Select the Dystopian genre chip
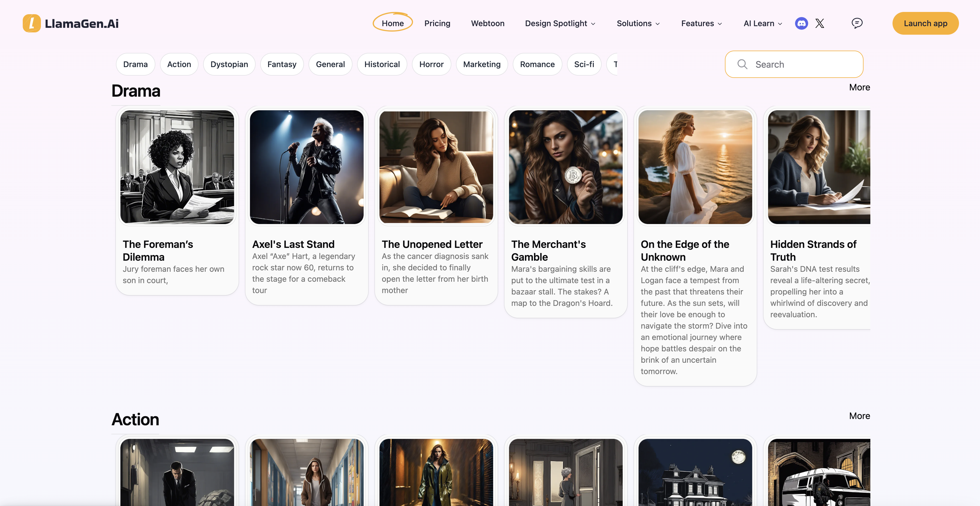 click(x=229, y=64)
